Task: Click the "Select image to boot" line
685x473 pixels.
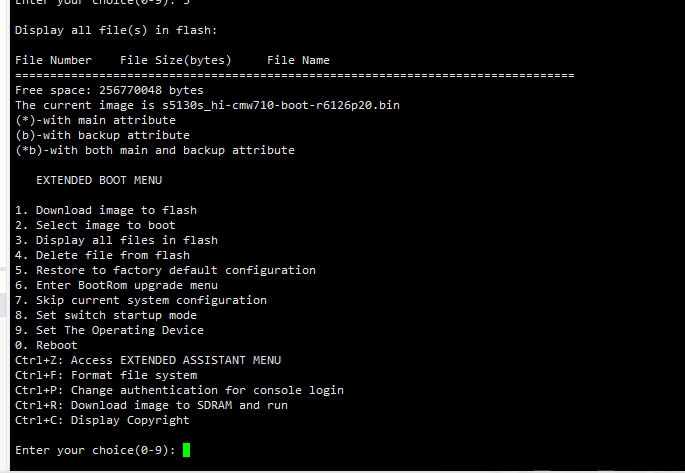Action: click(95, 225)
